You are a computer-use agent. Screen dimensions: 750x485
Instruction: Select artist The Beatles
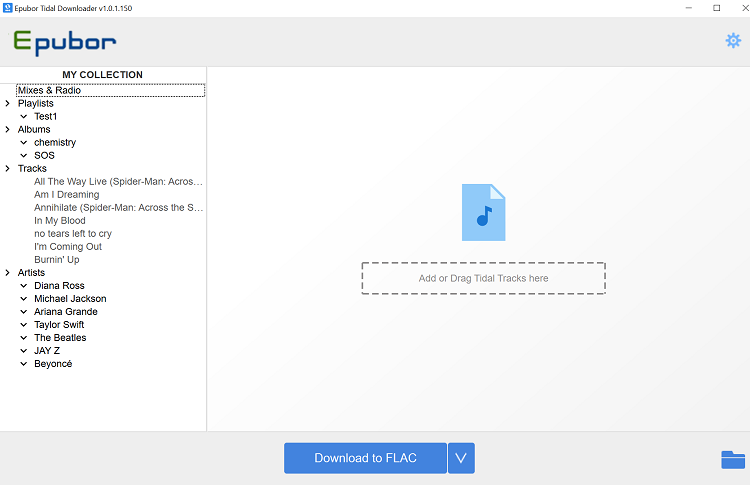[60, 338]
